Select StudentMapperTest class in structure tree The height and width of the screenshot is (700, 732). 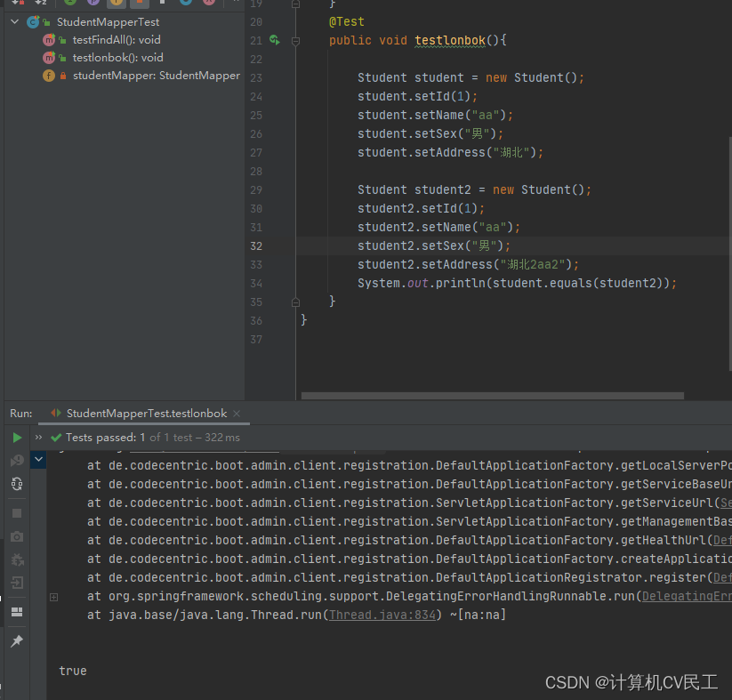click(x=108, y=22)
